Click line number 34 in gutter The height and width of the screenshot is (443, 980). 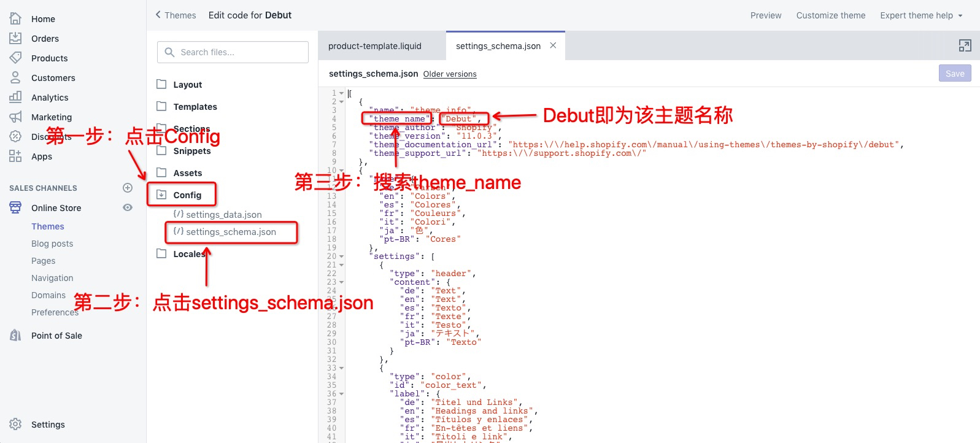tap(331, 377)
